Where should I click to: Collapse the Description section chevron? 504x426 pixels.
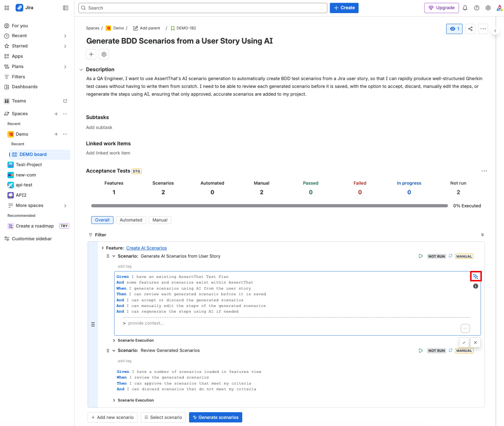pos(81,69)
